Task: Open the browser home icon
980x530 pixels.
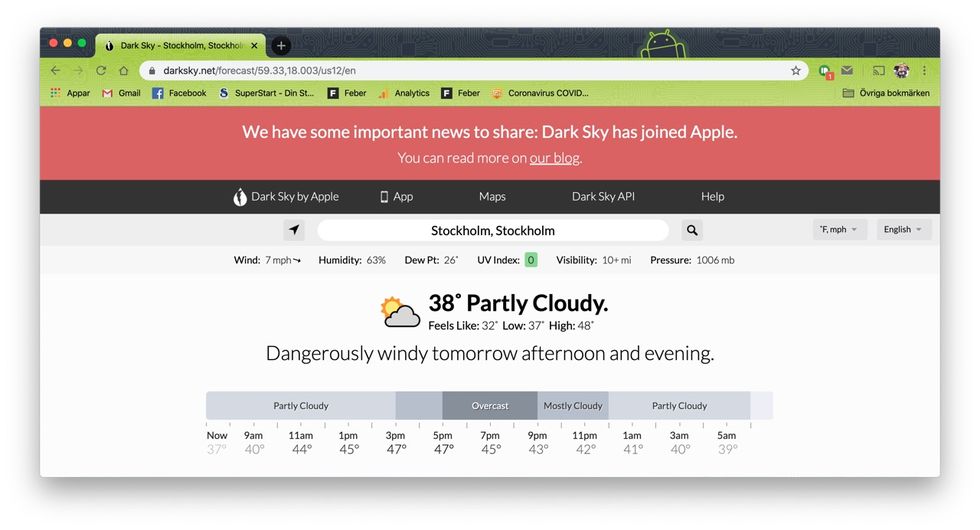Action: (124, 71)
